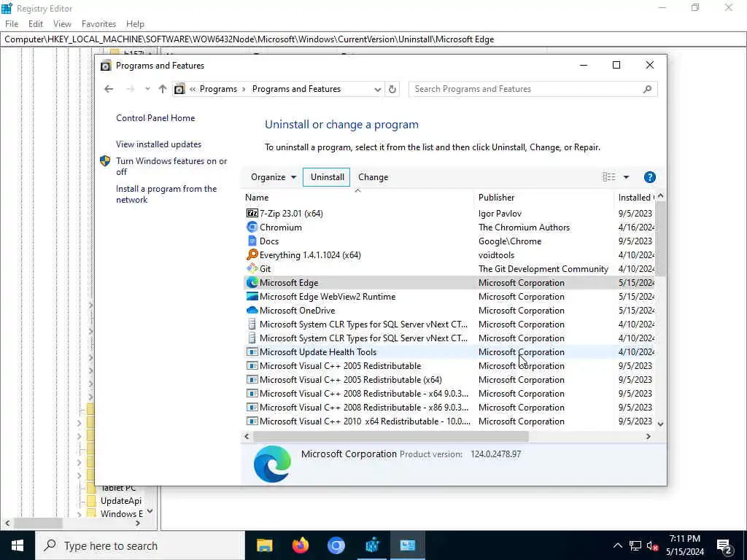Click Programs in the breadcrumb path
The width and height of the screenshot is (747, 560).
point(218,89)
